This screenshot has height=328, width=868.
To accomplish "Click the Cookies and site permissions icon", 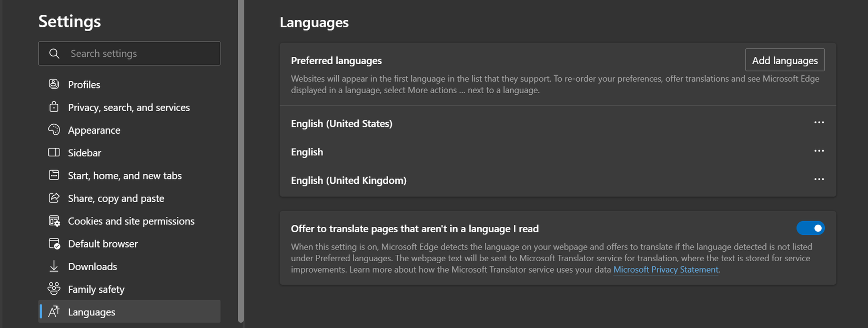I will click(54, 221).
